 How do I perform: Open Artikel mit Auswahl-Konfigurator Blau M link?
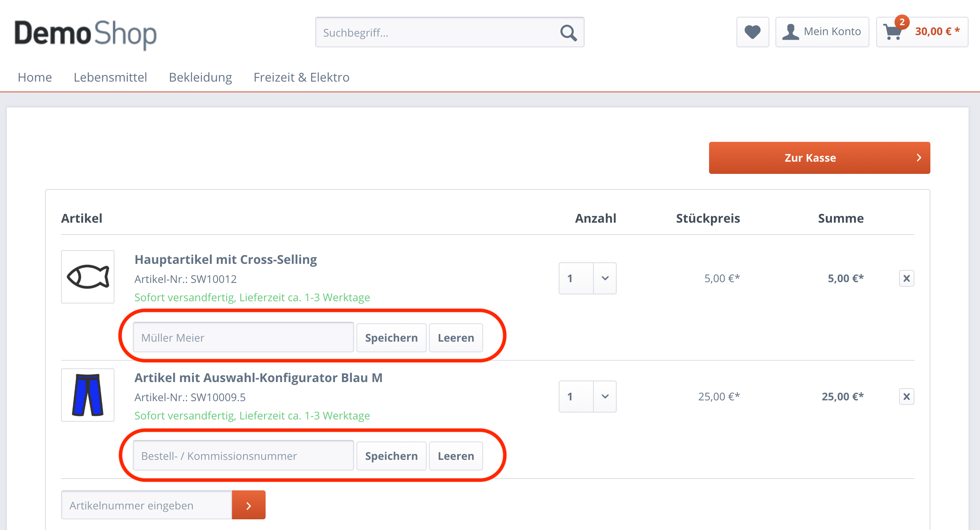[258, 378]
